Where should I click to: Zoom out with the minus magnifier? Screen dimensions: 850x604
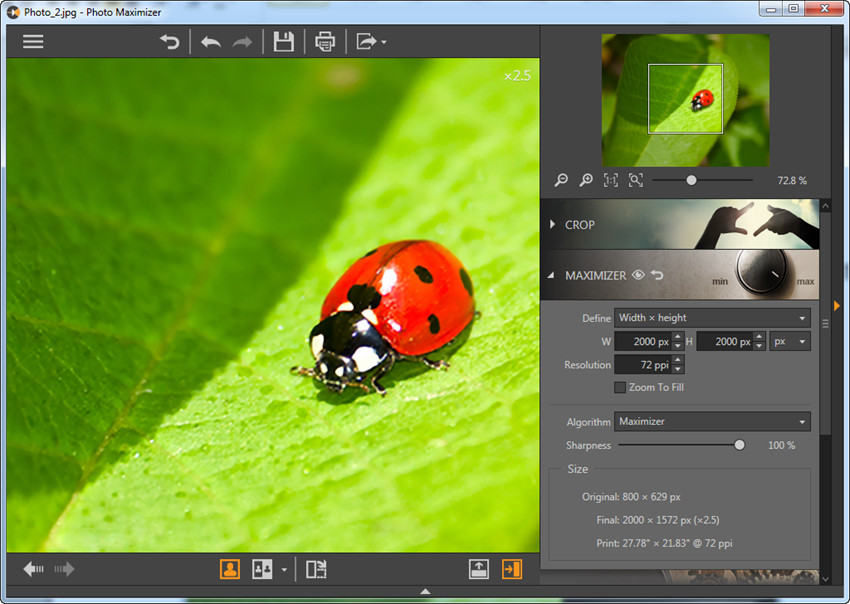[x=561, y=180]
